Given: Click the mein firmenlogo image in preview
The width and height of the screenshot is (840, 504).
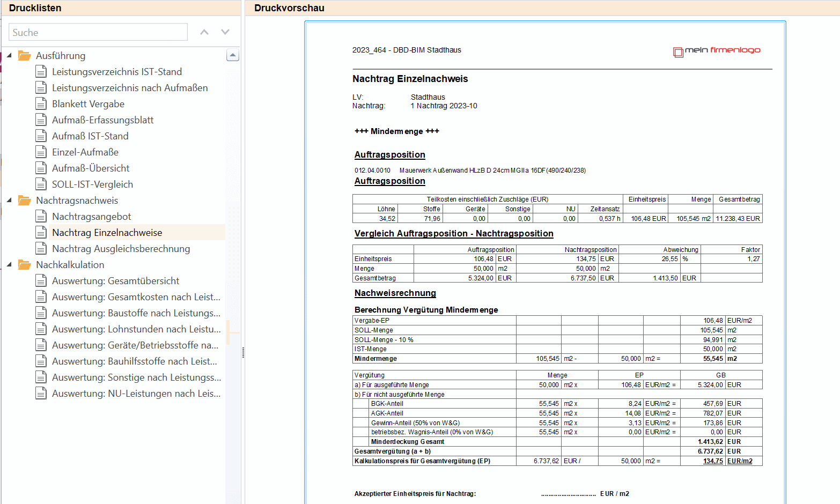Looking at the screenshot, I should pos(717,51).
